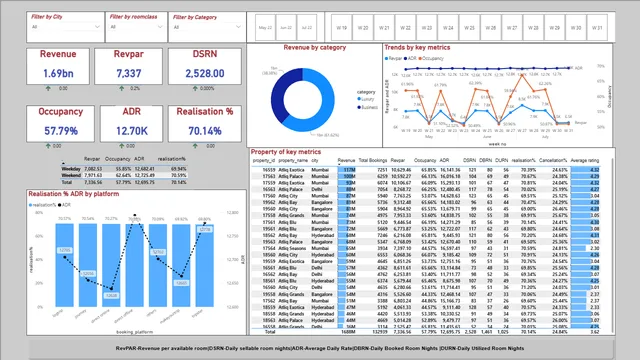
Task: Sort property table by Cancellation% header
Action: coord(553,160)
